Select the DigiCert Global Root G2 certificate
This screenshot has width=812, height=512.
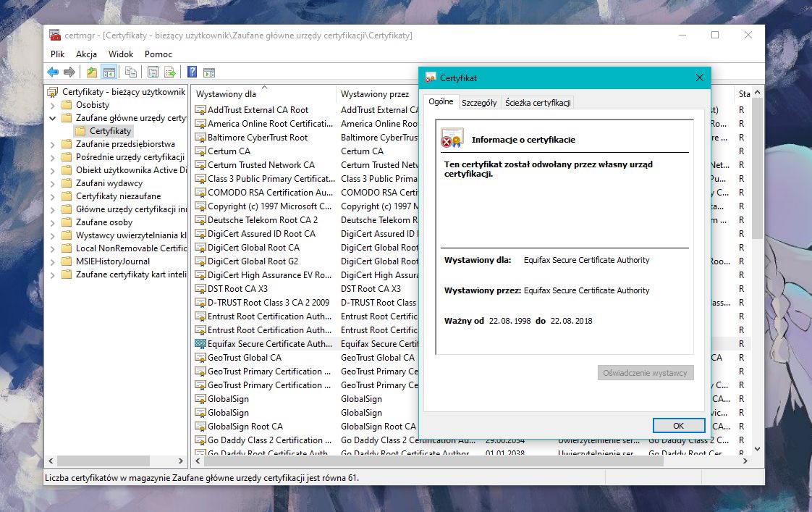[253, 261]
